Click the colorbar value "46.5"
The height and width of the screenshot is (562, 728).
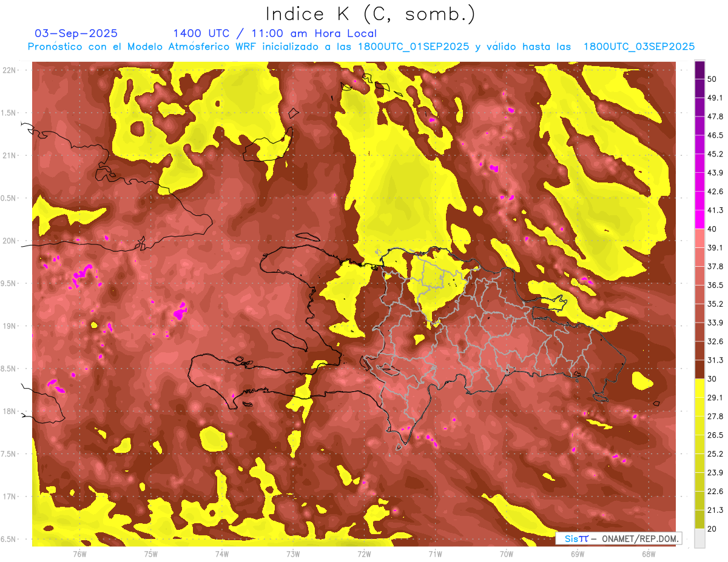coord(715,135)
